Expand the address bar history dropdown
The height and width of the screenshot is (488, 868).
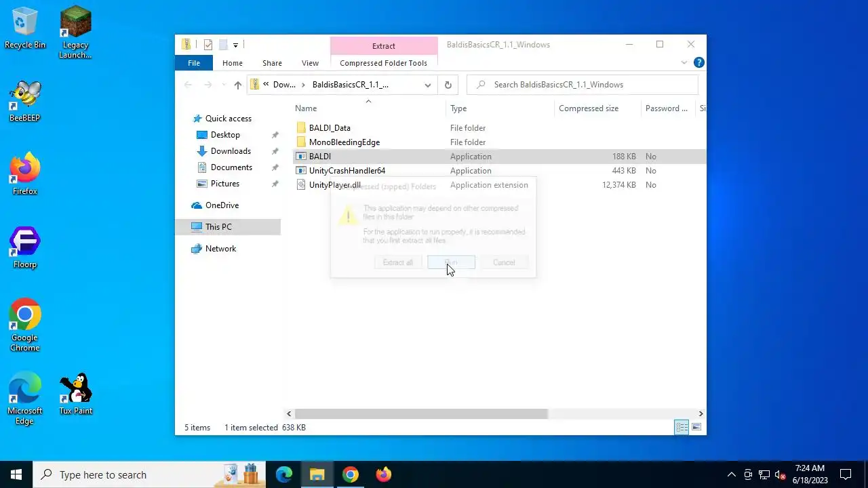[428, 85]
